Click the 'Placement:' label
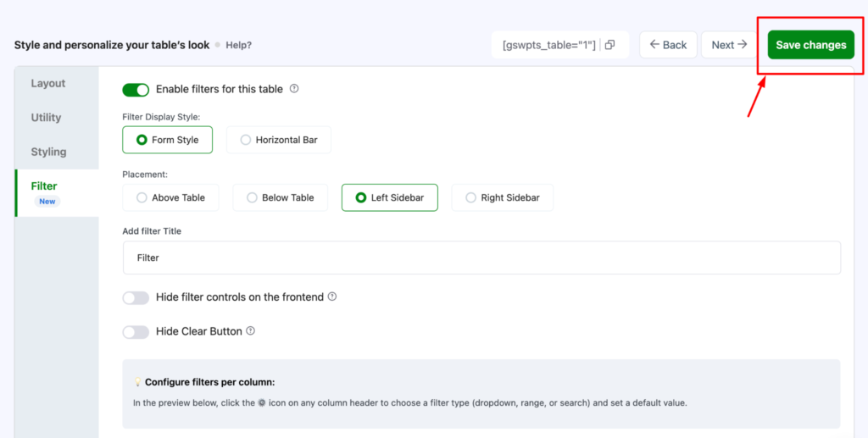The image size is (868, 438). (145, 175)
